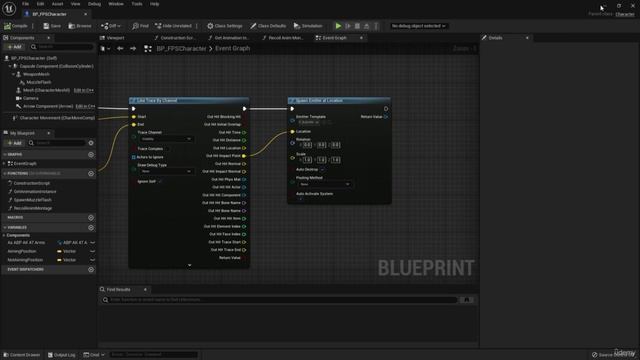Viewport: 640px width, 360px height.
Task: Open the Edit menu
Action: point(40,4)
